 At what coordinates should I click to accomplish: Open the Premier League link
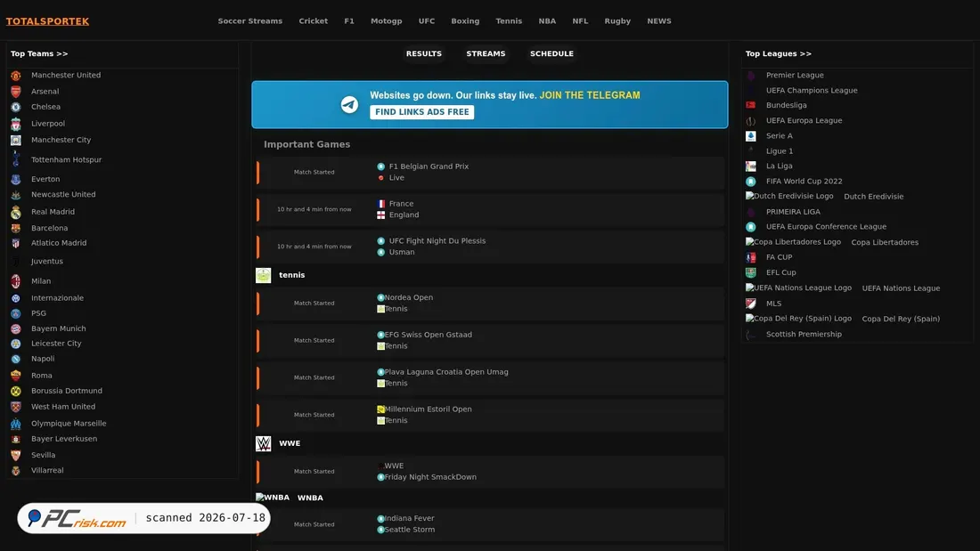tap(795, 75)
